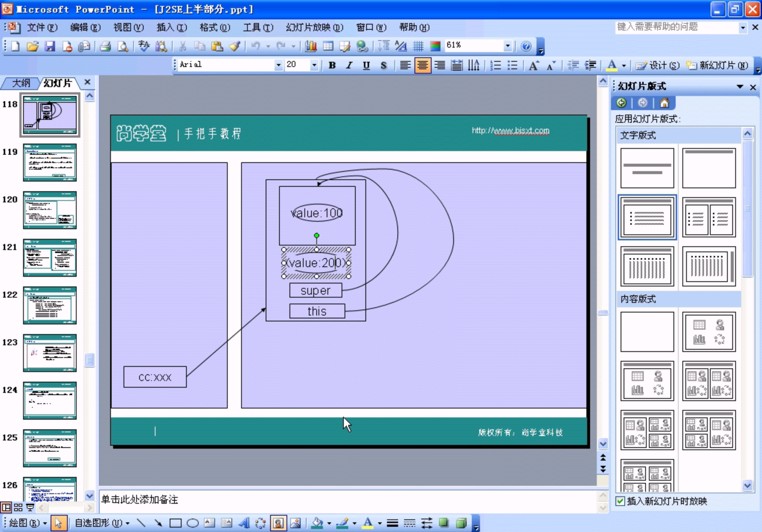This screenshot has height=532, width=762.
Task: Select the Format Painter brush icon
Action: 235,46
